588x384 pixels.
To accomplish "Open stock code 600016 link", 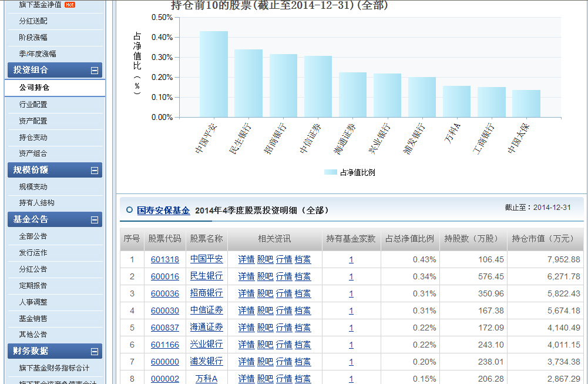I will (x=165, y=277).
